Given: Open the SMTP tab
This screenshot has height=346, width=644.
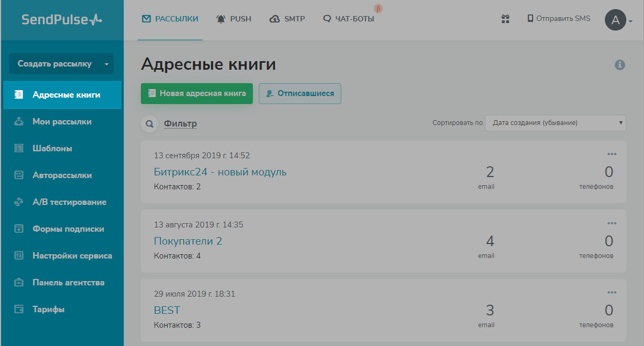Looking at the screenshot, I should (287, 19).
